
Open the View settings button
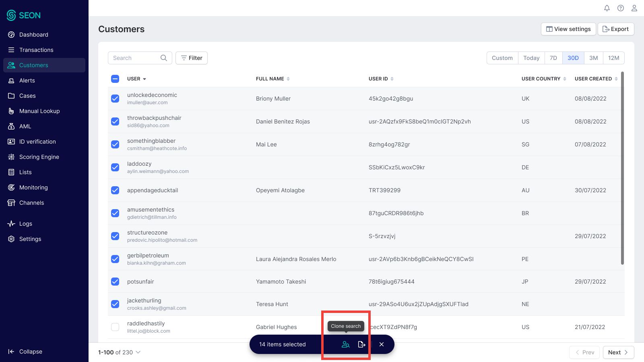(568, 29)
